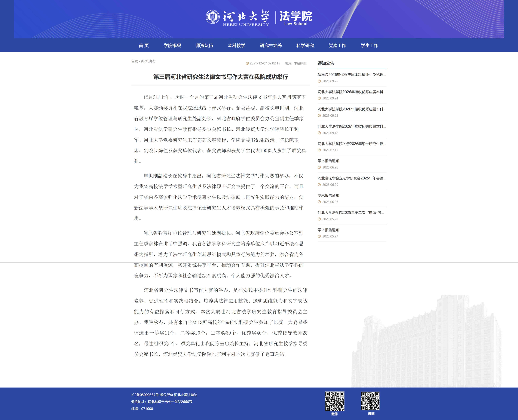The height and width of the screenshot is (420, 518).
Task: Select 本科教学 from the navigation bar
Action: pos(236,45)
